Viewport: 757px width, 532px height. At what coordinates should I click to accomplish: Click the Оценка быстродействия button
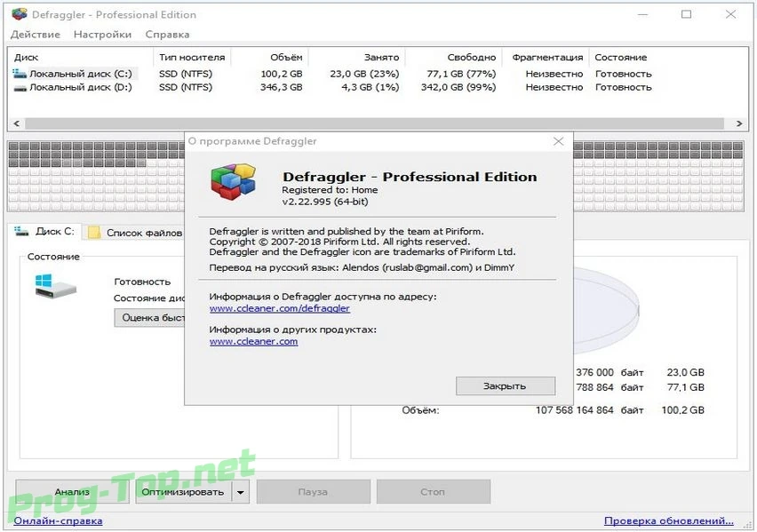pos(149,318)
